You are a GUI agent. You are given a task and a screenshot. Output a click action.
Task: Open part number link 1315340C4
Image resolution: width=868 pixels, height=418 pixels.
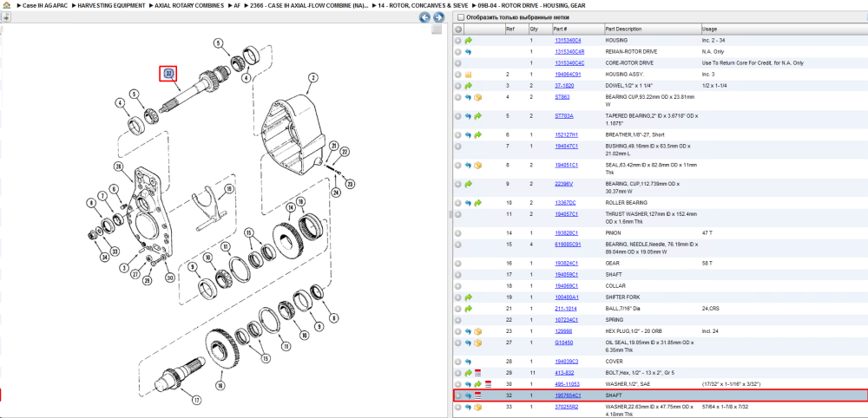(x=568, y=41)
